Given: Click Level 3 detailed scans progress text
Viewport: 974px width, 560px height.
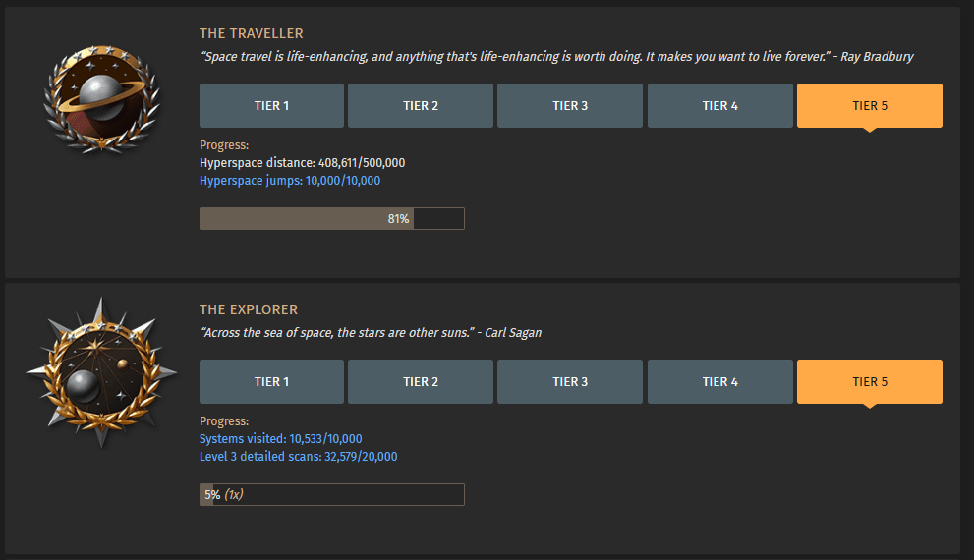Looking at the screenshot, I should click(298, 457).
